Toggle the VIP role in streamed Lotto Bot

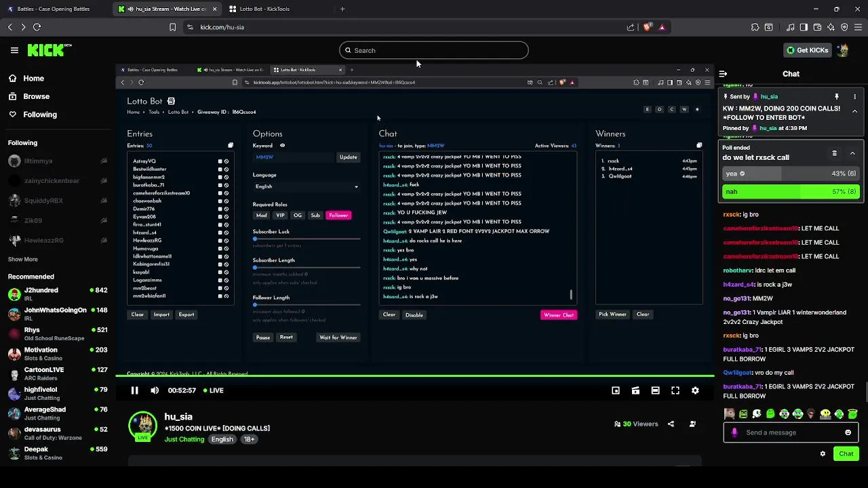(x=280, y=216)
